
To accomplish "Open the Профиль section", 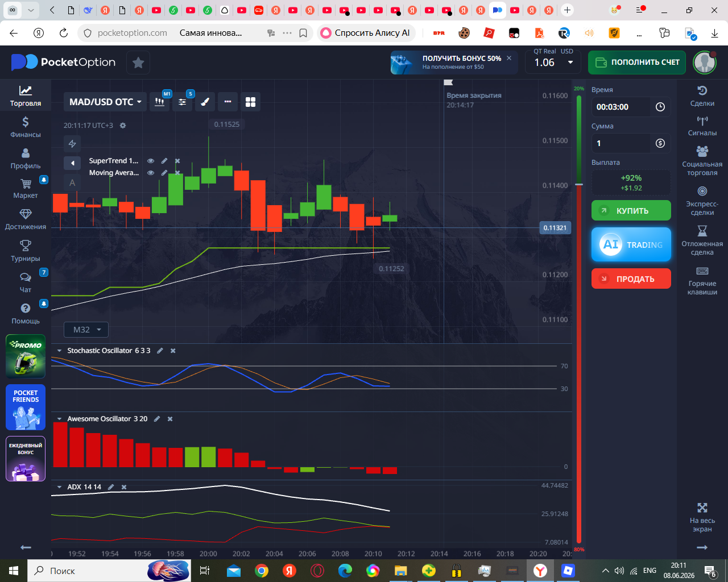I will coord(26,159).
